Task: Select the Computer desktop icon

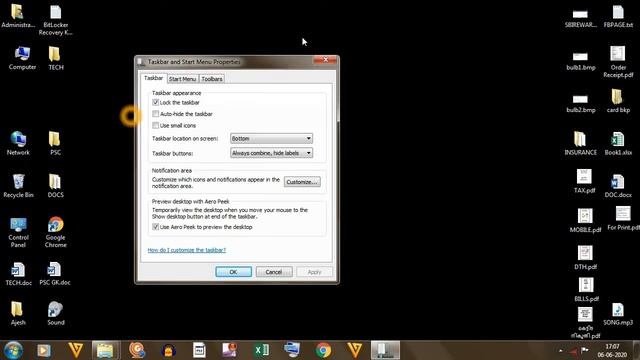Action: (22, 58)
